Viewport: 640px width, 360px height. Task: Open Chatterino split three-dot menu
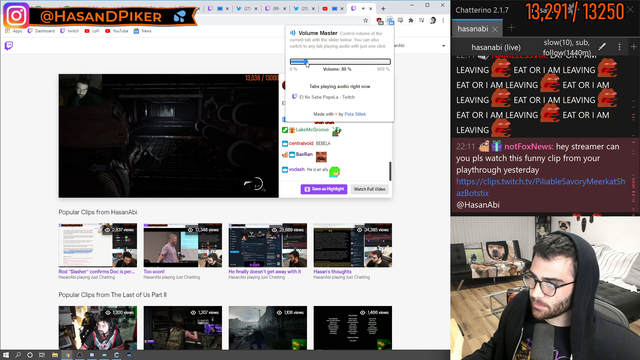[619, 47]
